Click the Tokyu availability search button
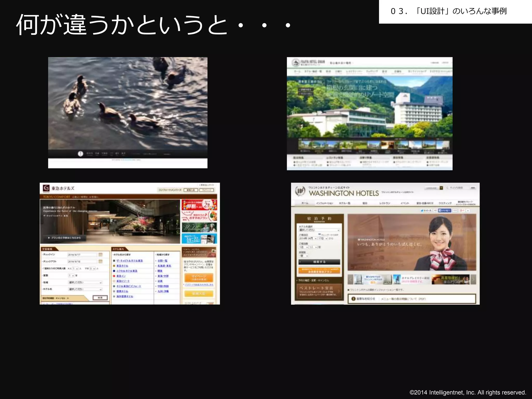Screen dimensions: 532x399 point(100,298)
